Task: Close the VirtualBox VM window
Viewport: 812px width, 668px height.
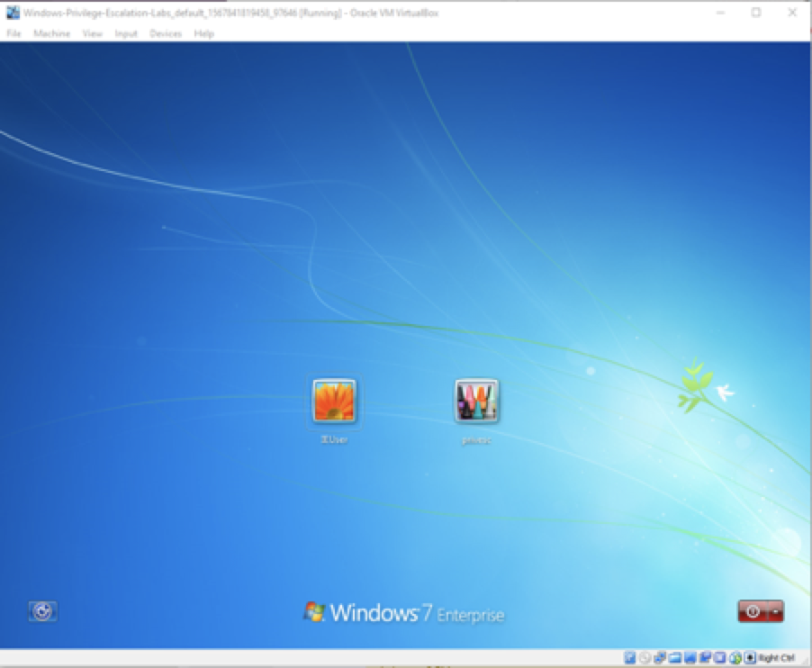Action: (792, 13)
